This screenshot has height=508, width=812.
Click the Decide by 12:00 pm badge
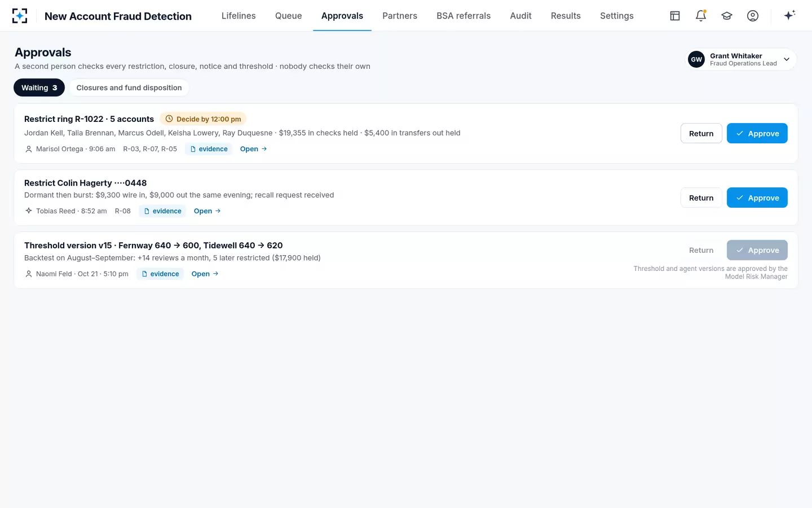tap(203, 119)
